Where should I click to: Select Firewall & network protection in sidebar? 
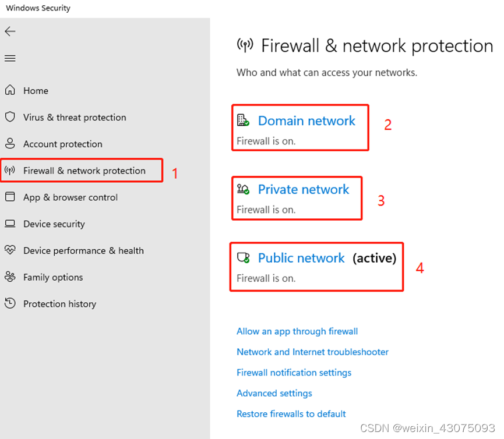[x=84, y=171]
